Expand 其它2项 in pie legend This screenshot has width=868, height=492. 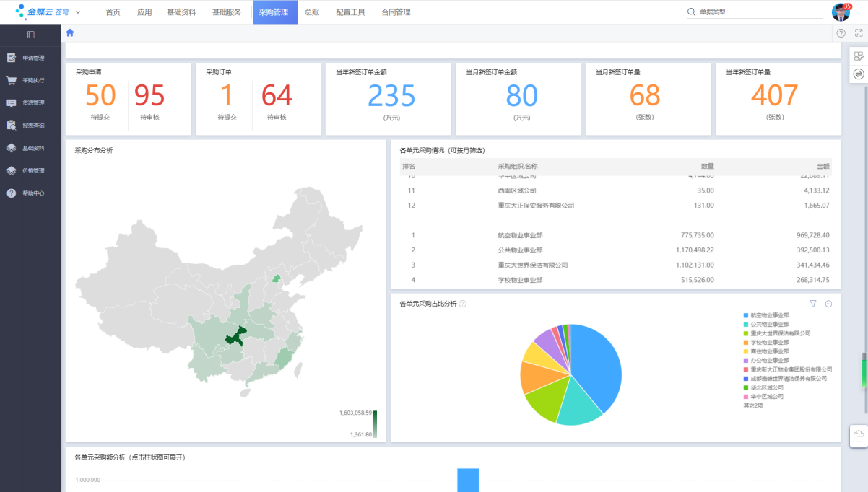752,405
